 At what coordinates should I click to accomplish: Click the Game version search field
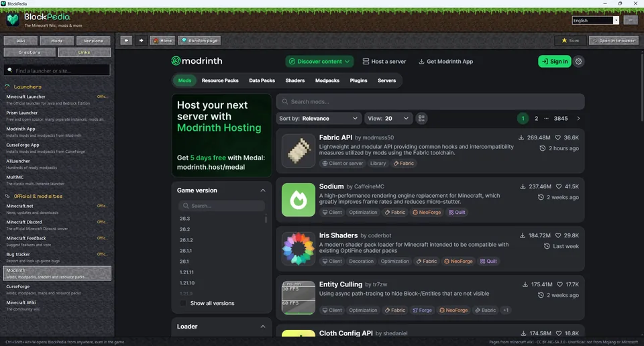221,206
